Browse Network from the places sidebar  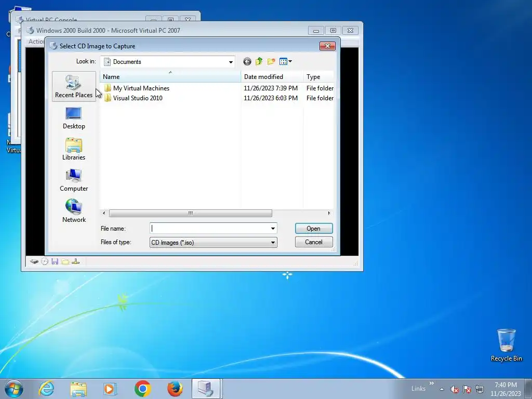tap(74, 211)
